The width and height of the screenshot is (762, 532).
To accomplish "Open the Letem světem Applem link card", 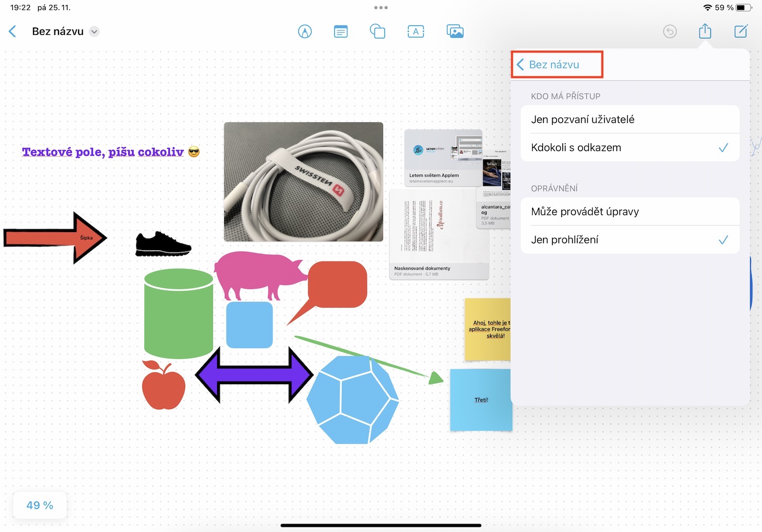I will 443,158.
